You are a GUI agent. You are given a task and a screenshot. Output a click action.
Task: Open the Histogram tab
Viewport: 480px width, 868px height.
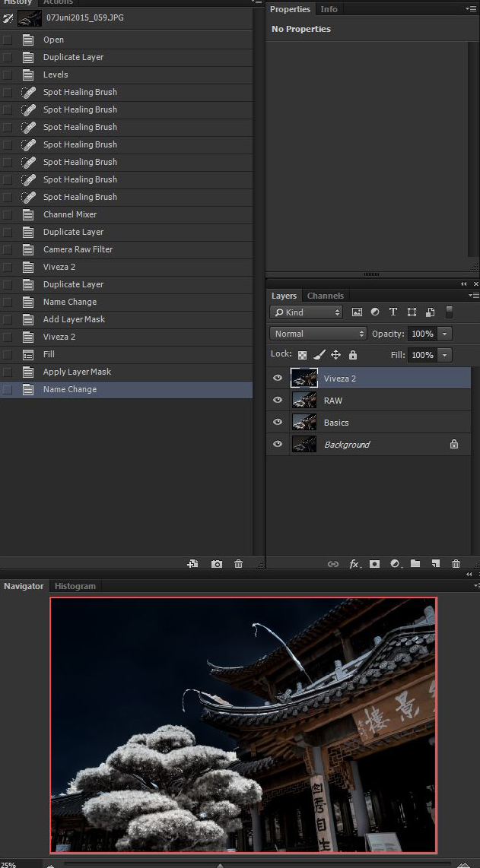point(75,586)
